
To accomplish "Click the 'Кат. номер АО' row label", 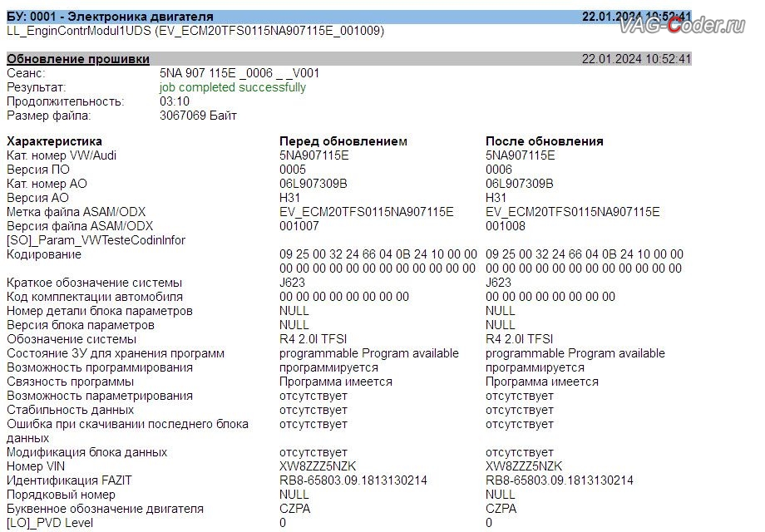I will pos(47,184).
